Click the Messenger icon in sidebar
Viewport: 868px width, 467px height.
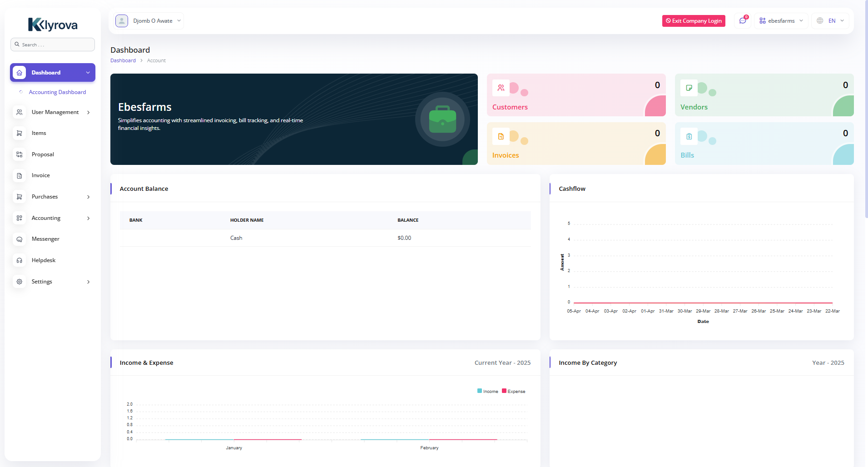pyautogui.click(x=20, y=239)
